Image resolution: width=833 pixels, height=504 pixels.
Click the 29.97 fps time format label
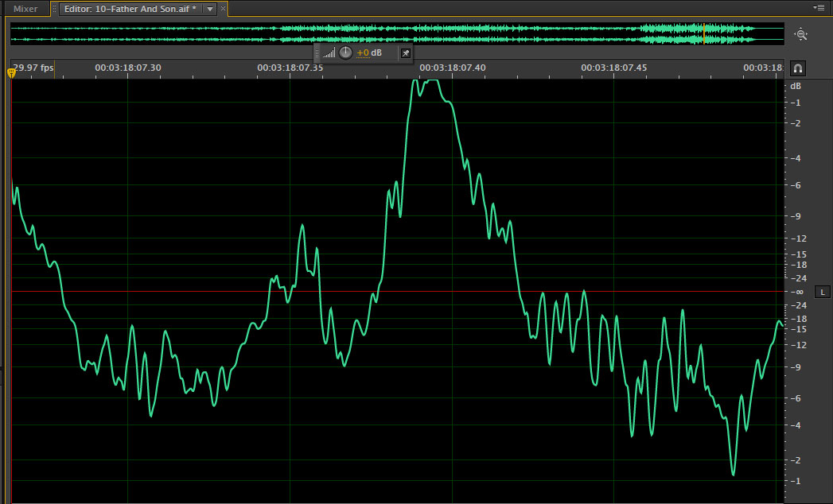point(33,68)
